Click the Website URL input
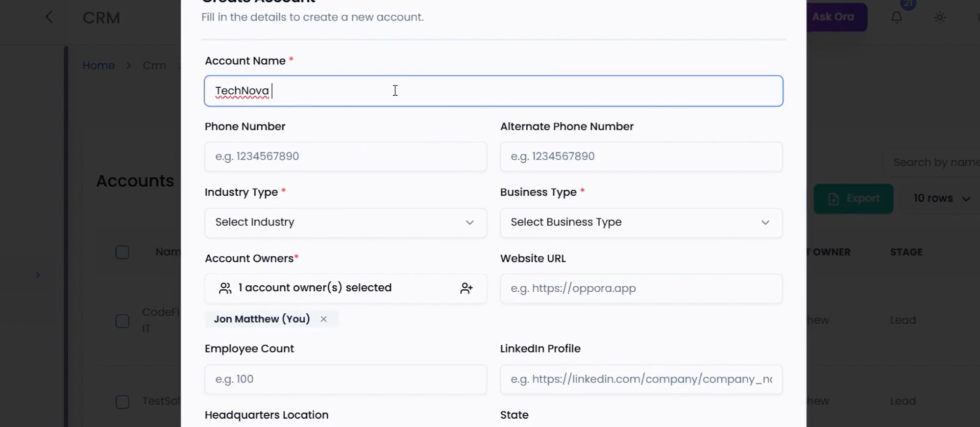Screen dimensions: 980x427 point(640,288)
